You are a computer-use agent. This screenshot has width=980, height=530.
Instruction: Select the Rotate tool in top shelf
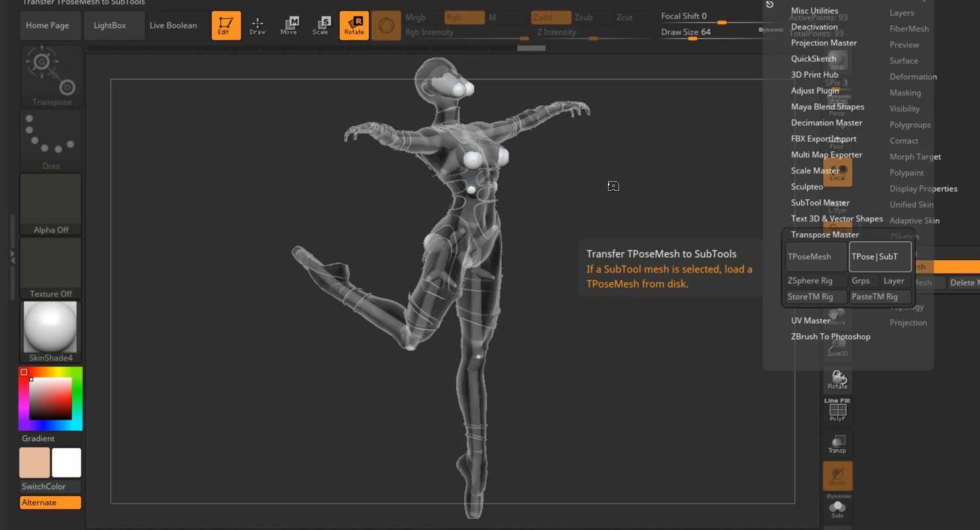coord(354,25)
